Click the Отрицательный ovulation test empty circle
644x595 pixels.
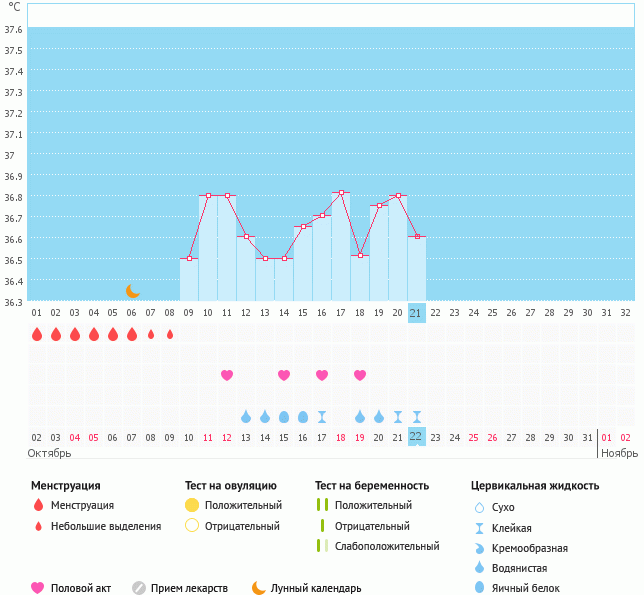click(192, 526)
